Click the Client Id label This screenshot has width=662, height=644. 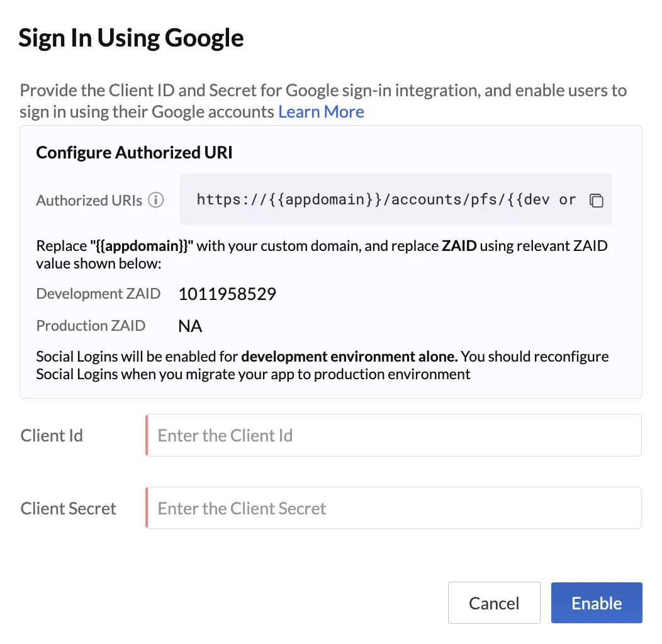tap(52, 436)
